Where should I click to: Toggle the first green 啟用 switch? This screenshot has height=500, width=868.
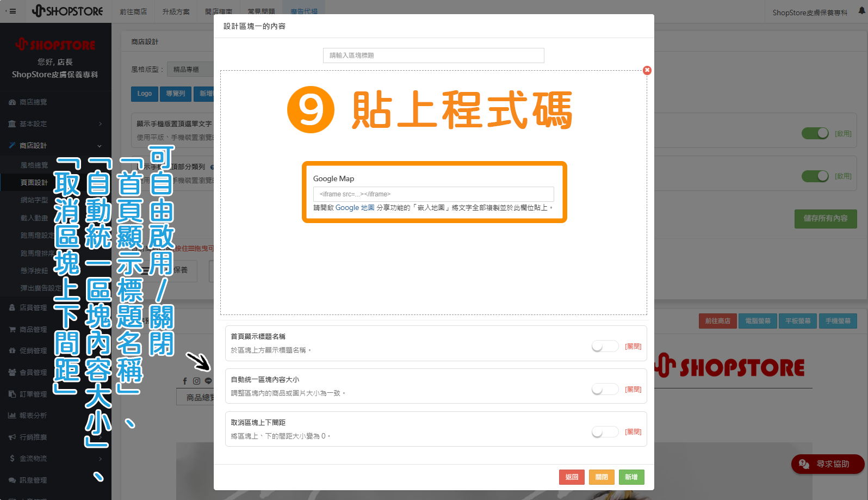[815, 133]
